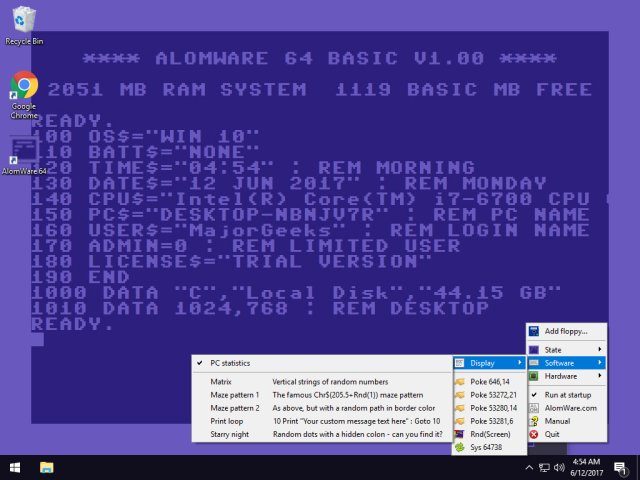
Task: Click the hand icon beside Poke 53281,6
Action: (460, 421)
